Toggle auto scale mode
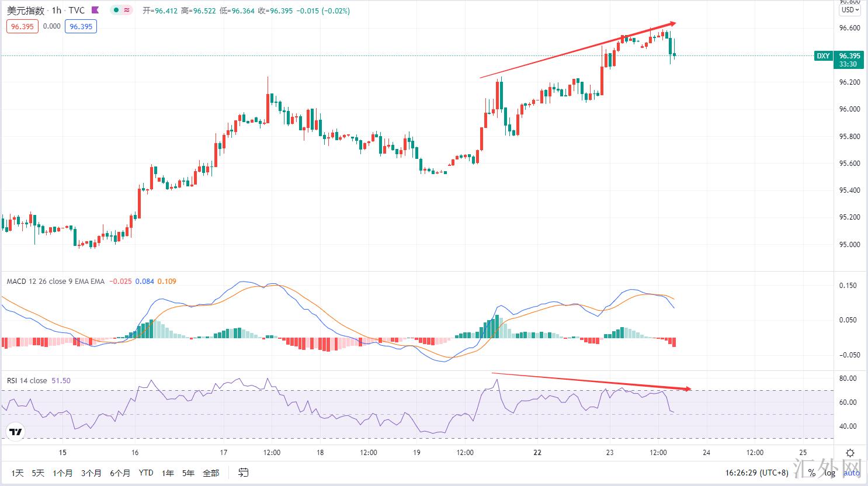Screen dimensions: 868x486 coord(850,473)
